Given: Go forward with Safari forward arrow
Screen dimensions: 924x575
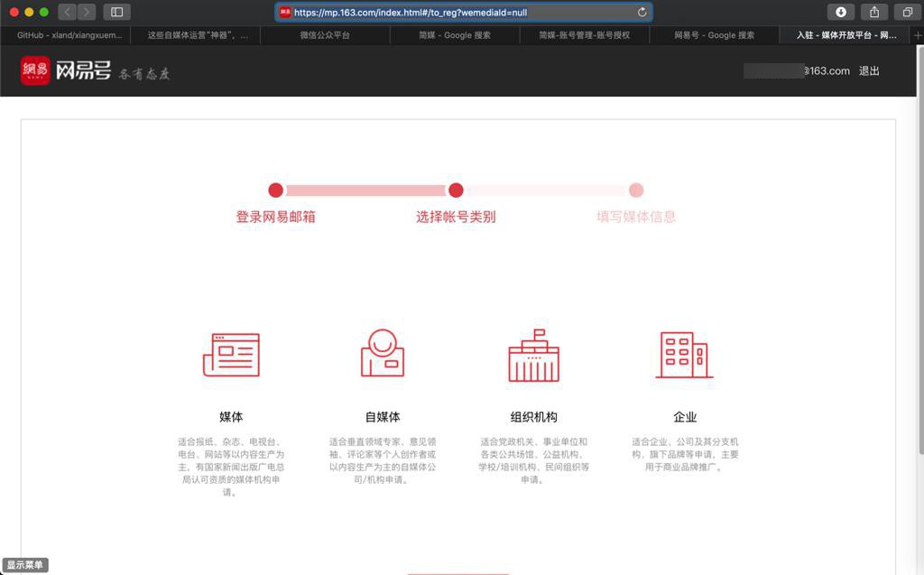Looking at the screenshot, I should click(87, 12).
